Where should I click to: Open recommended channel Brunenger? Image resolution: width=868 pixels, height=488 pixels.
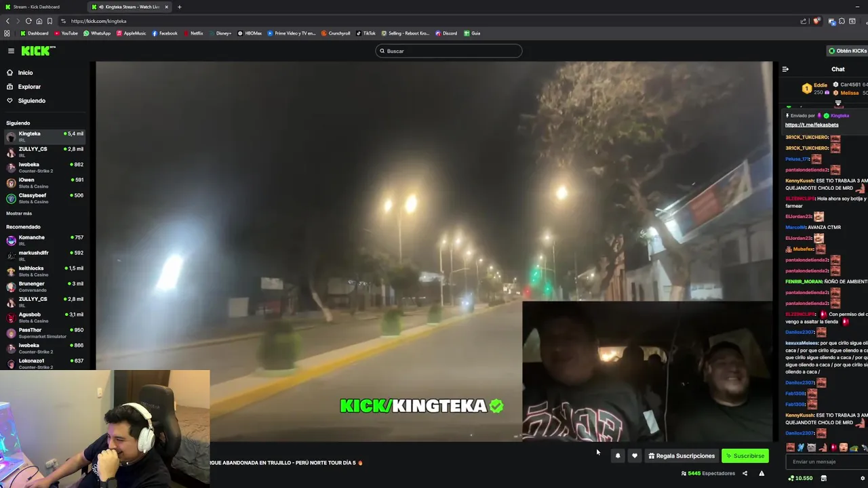pos(45,286)
